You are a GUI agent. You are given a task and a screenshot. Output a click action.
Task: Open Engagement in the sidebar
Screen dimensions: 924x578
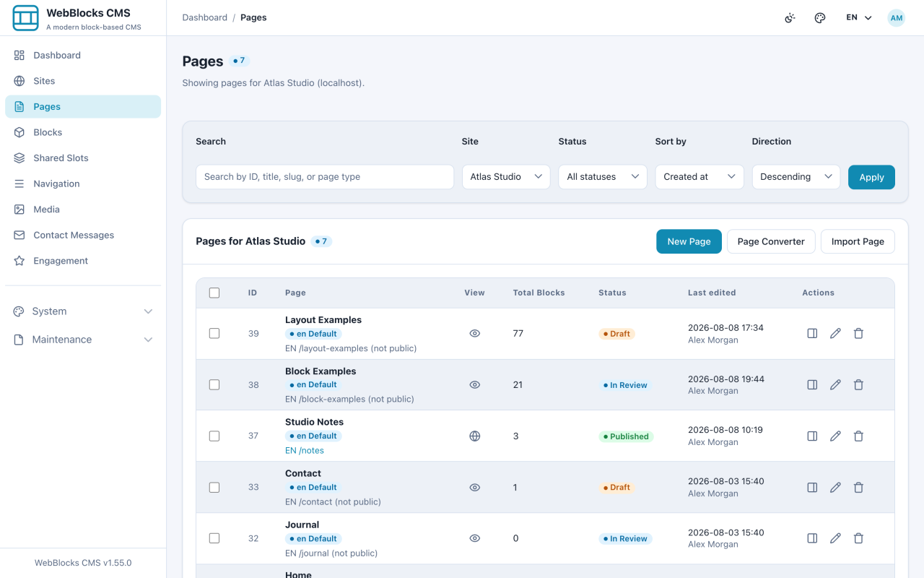tap(83, 261)
